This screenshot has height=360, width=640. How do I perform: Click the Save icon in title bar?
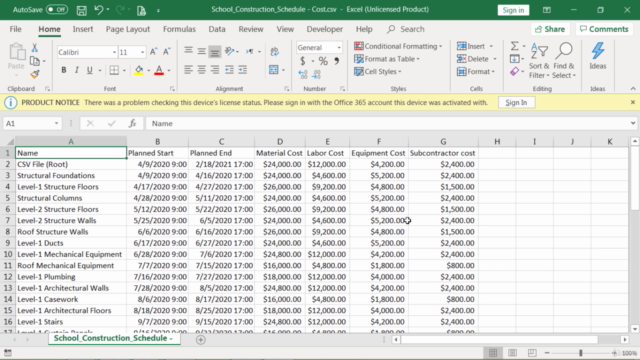[82, 10]
